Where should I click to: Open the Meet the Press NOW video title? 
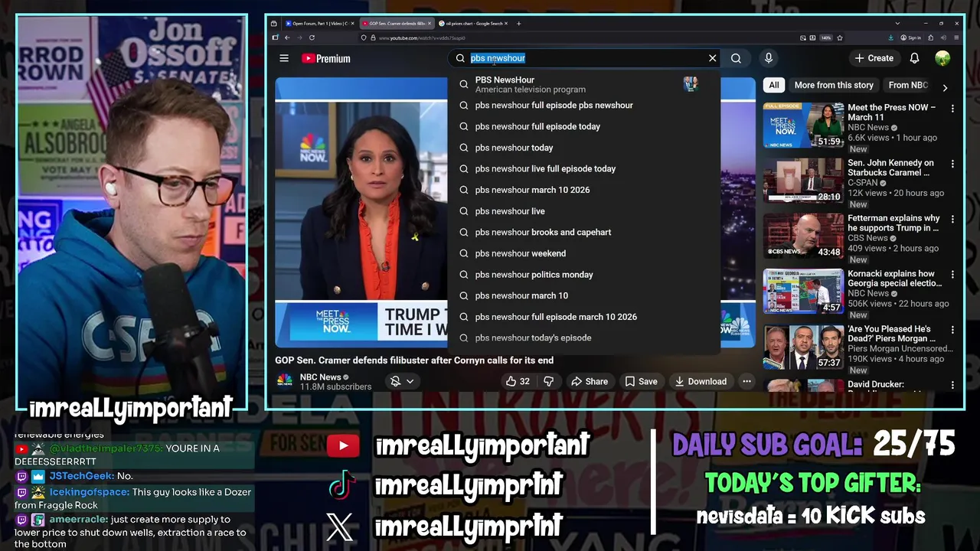coord(891,112)
